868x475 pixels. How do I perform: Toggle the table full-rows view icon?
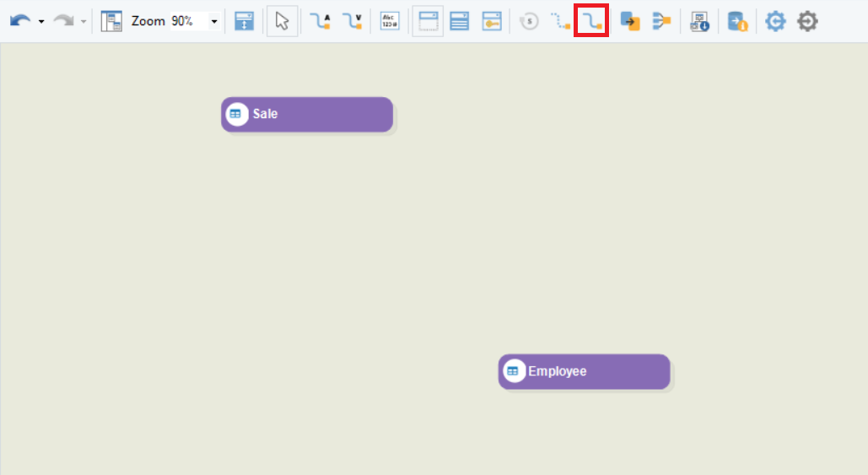click(460, 21)
